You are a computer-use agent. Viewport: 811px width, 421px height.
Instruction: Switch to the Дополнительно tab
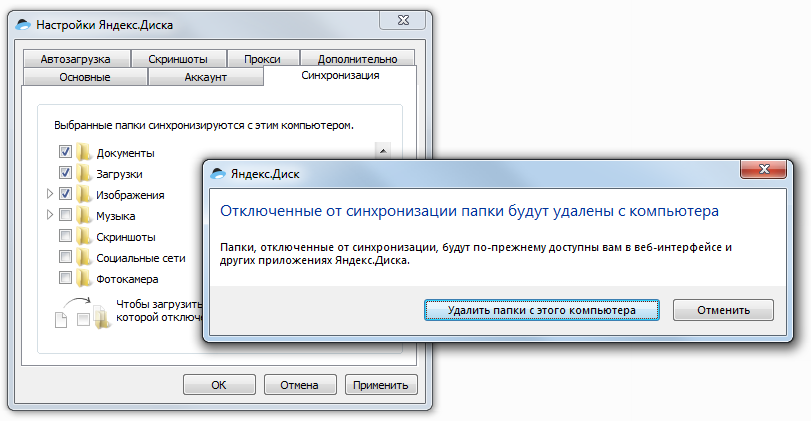[357, 59]
